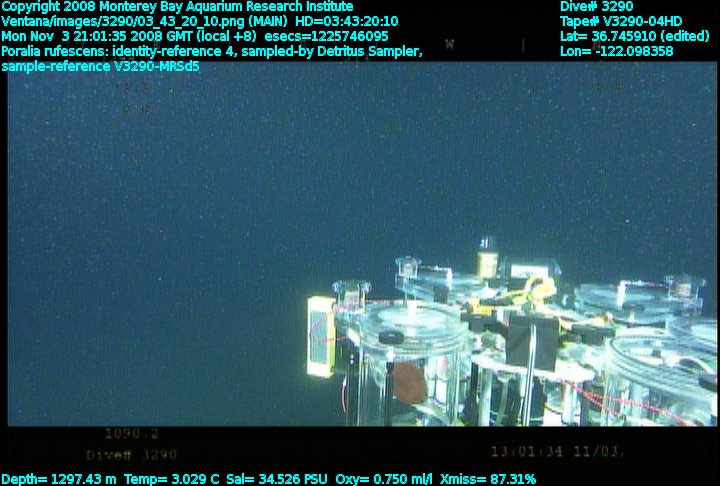Screen dimensions: 720x486
Task: Click the Poralia rufescens annotation line
Action: pyautogui.click(x=212, y=51)
